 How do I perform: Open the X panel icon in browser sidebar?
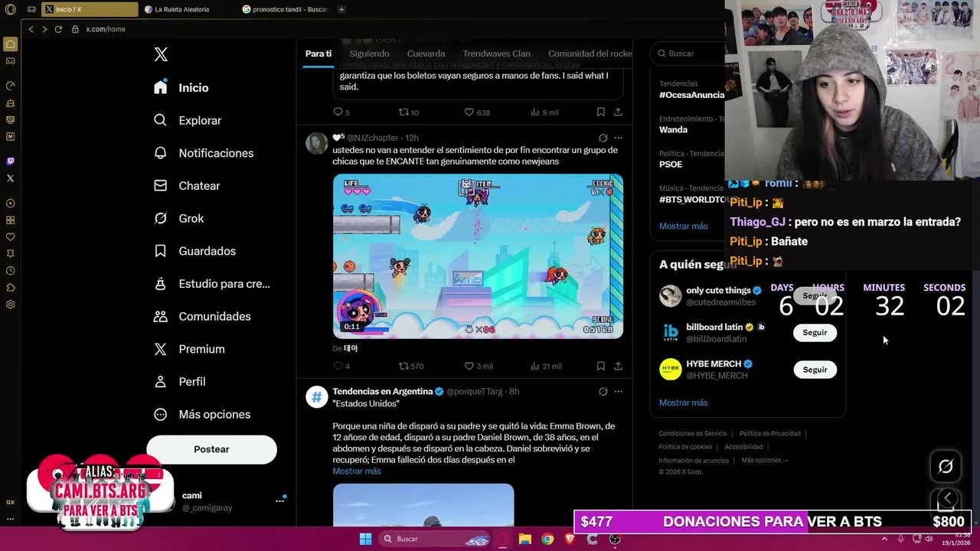pyautogui.click(x=10, y=178)
